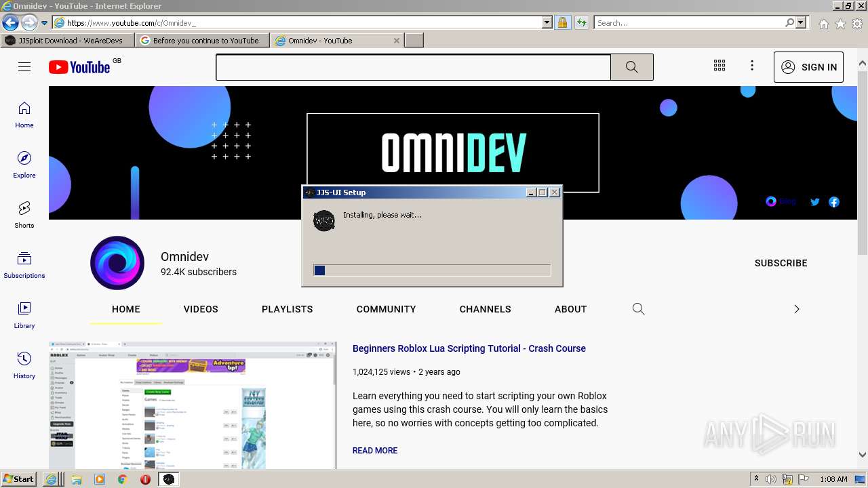Select the ABOUT channel tab

[571, 309]
